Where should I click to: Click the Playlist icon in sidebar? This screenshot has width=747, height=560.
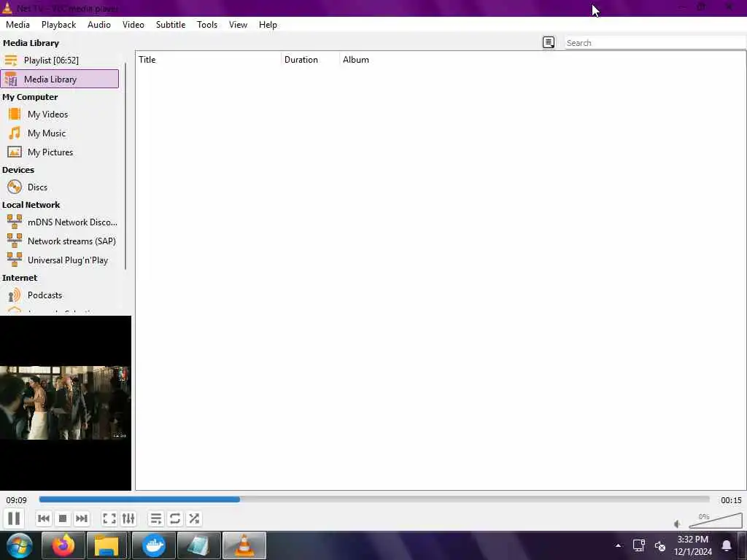(11, 60)
